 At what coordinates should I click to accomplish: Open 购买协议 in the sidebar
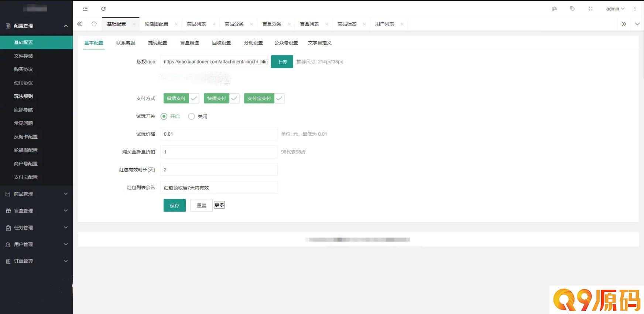pos(36,70)
